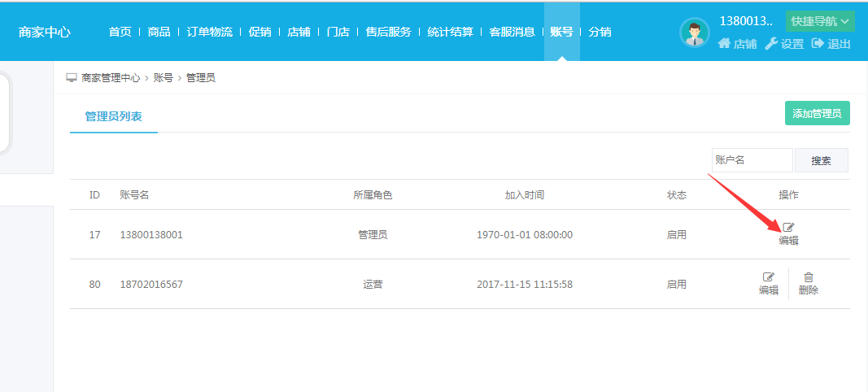The image size is (868, 392).
Task: Go to 订单物流 menu
Action: point(209,32)
